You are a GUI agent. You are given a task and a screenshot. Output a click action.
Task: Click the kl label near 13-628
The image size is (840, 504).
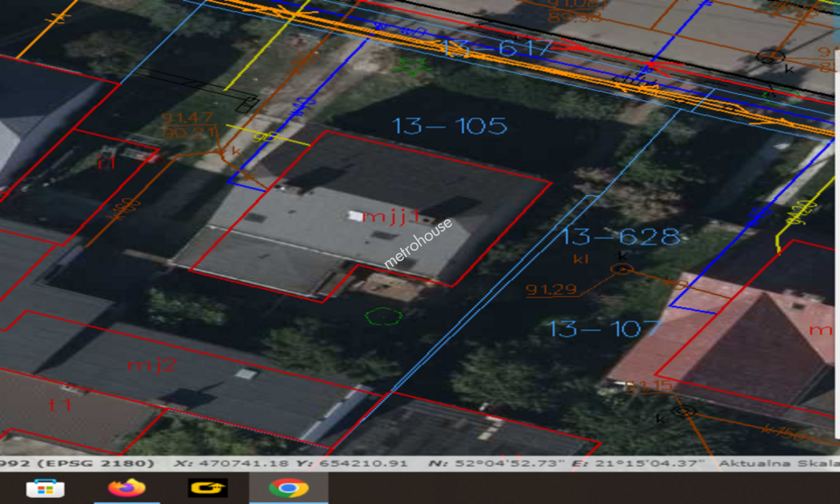581,259
